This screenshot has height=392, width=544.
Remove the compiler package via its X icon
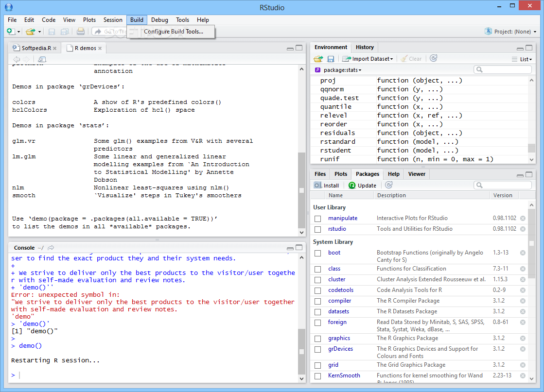pyautogui.click(x=523, y=301)
